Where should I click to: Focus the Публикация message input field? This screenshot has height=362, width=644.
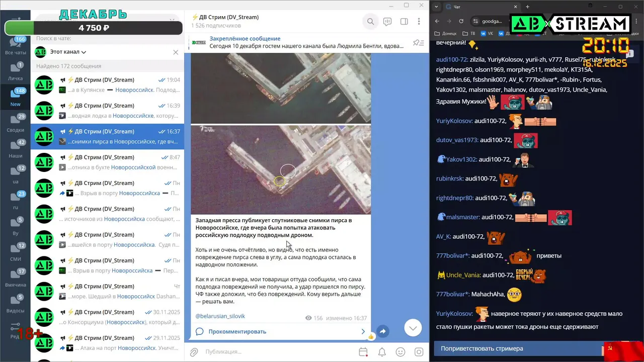coord(279,352)
